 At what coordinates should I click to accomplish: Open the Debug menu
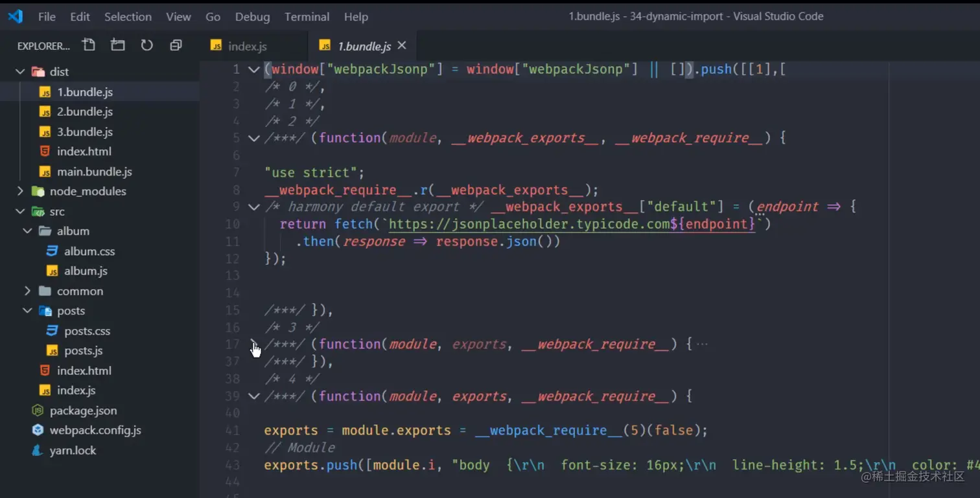252,17
